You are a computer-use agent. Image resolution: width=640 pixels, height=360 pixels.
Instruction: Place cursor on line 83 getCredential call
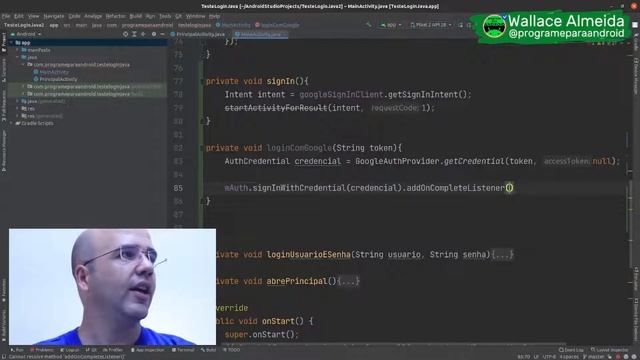click(474, 161)
